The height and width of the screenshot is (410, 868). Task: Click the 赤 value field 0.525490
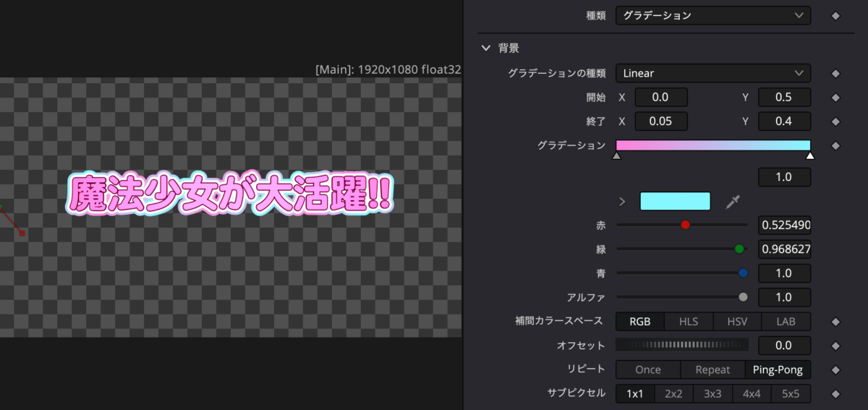[784, 225]
